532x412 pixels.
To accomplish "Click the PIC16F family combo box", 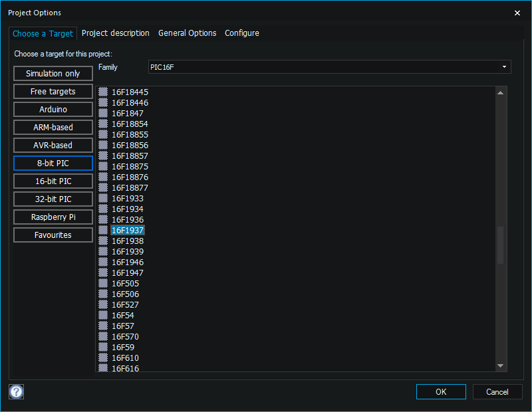I will pyautogui.click(x=329, y=67).
